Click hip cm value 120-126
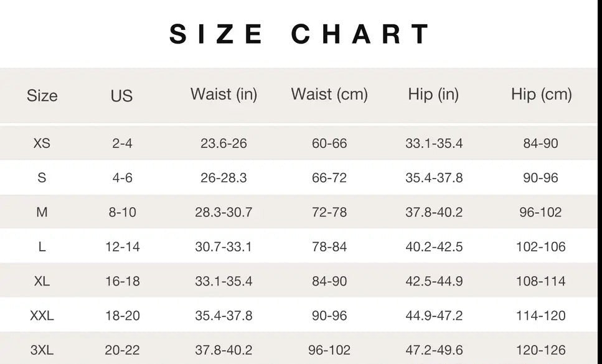Screen dimensions: 602x364 pyautogui.click(x=540, y=350)
